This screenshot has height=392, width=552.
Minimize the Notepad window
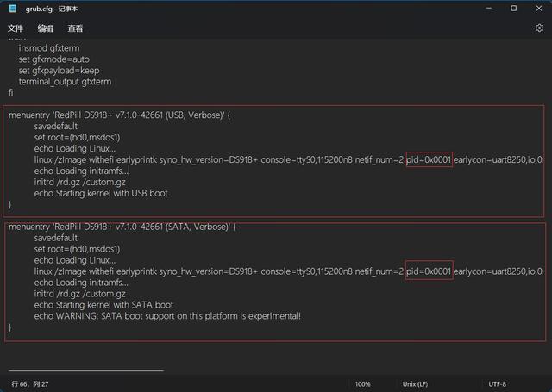[489, 9]
